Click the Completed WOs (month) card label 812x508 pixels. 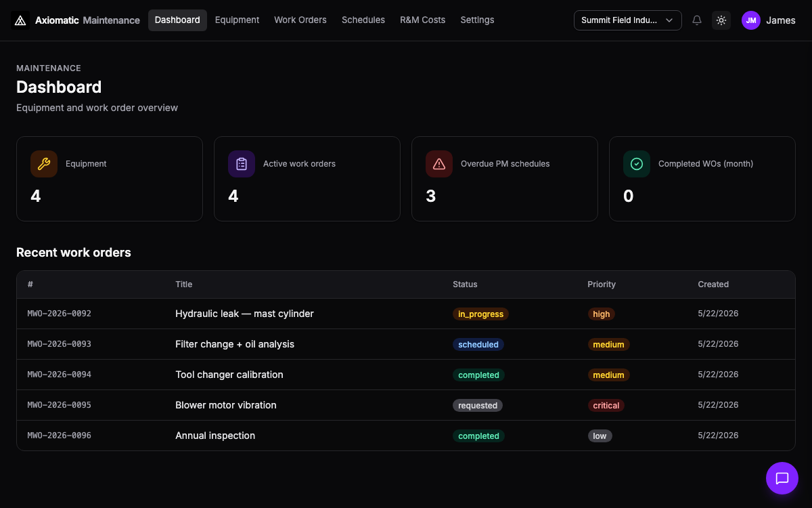point(706,164)
